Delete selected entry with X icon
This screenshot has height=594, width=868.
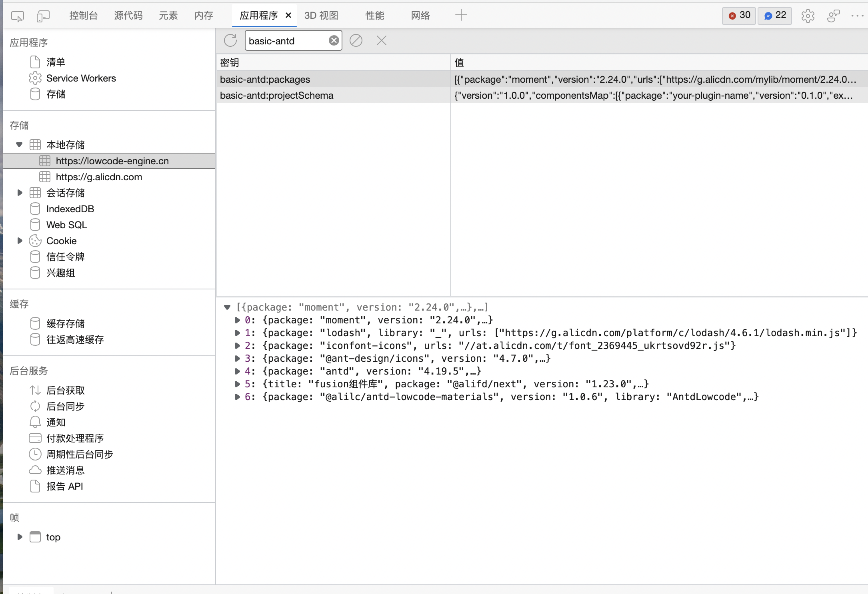tap(381, 40)
